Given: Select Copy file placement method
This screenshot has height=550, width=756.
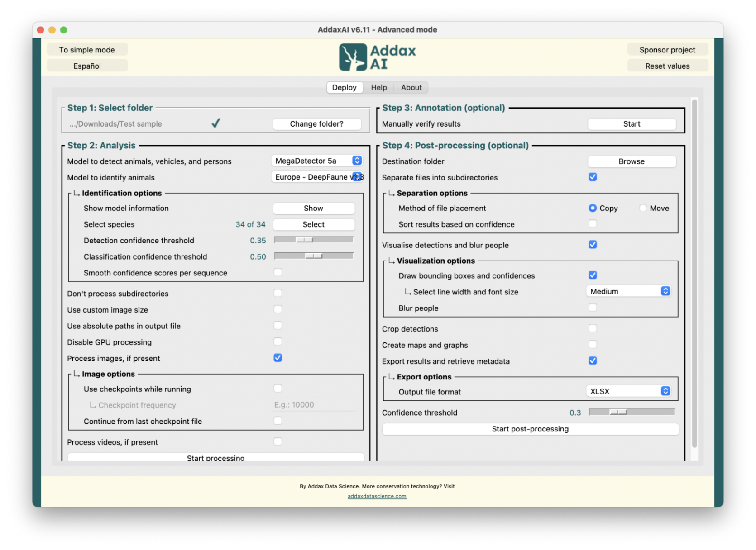Looking at the screenshot, I should click(x=592, y=208).
